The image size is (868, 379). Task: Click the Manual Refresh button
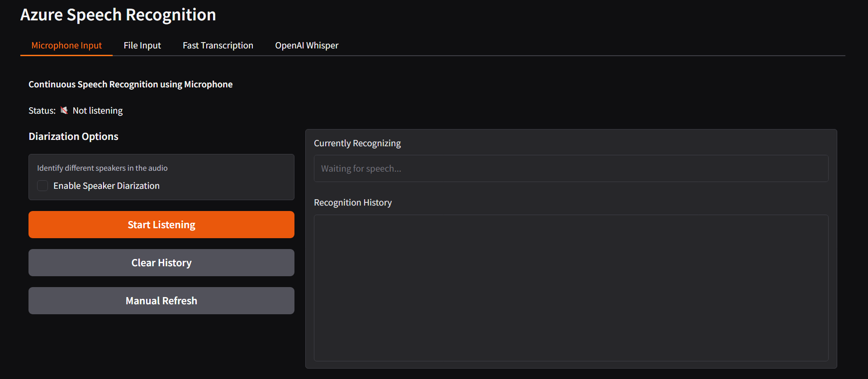161,301
